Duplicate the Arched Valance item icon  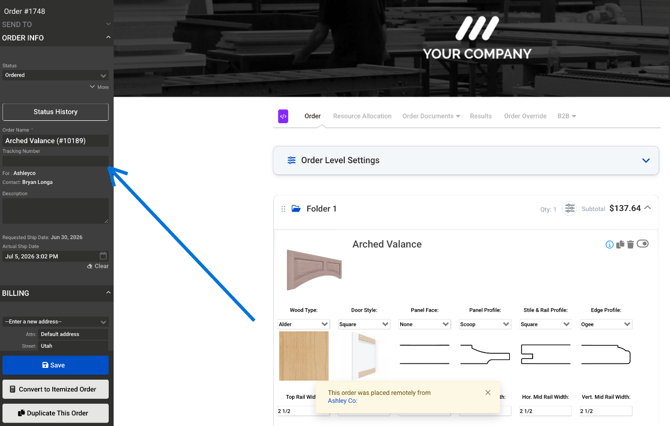point(620,244)
